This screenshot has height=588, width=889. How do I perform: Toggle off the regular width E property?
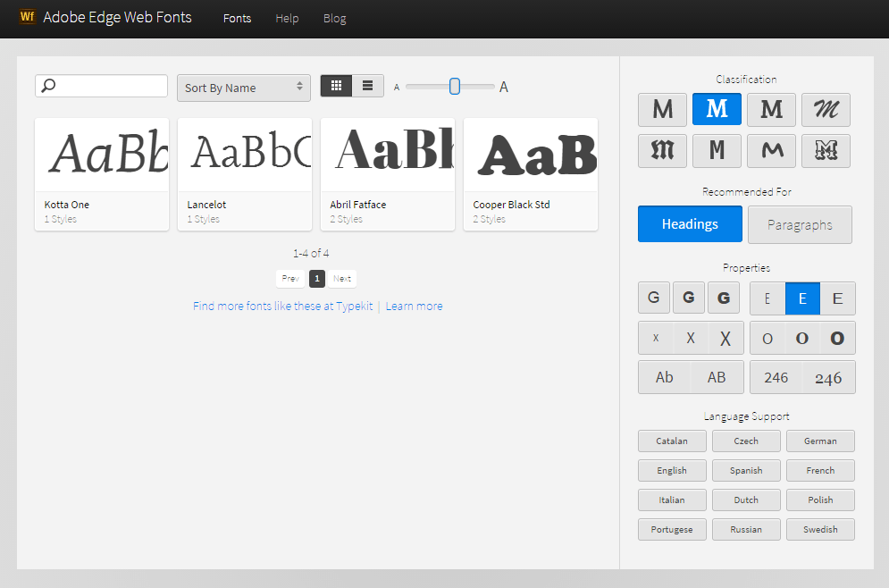pyautogui.click(x=802, y=298)
